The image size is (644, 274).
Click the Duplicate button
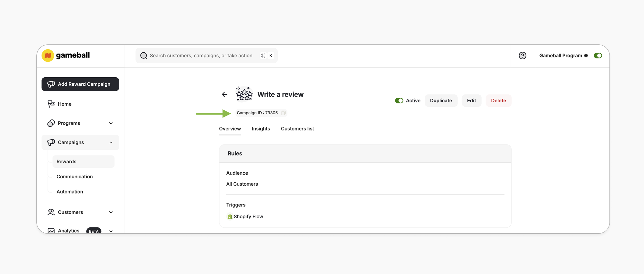[x=441, y=101]
